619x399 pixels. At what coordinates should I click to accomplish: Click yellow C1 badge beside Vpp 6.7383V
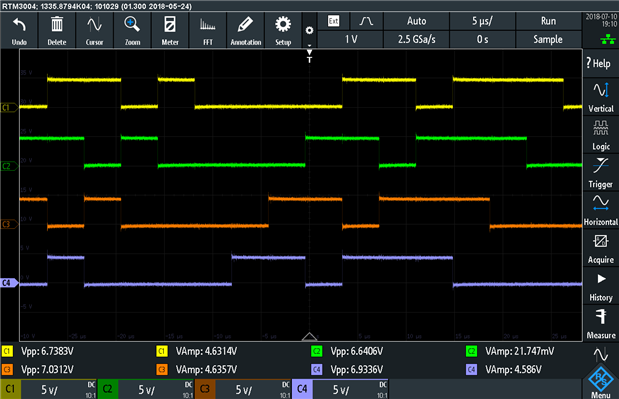coord(7,351)
